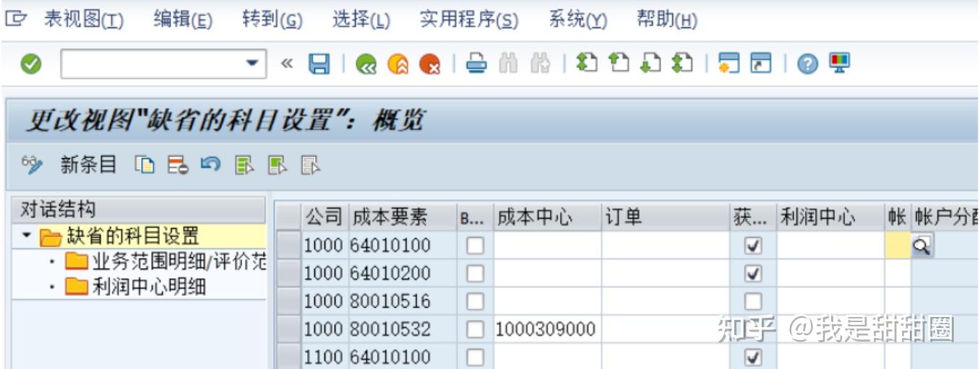Undo change with the blue undo arrow
The width and height of the screenshot is (980, 369).
click(x=210, y=165)
